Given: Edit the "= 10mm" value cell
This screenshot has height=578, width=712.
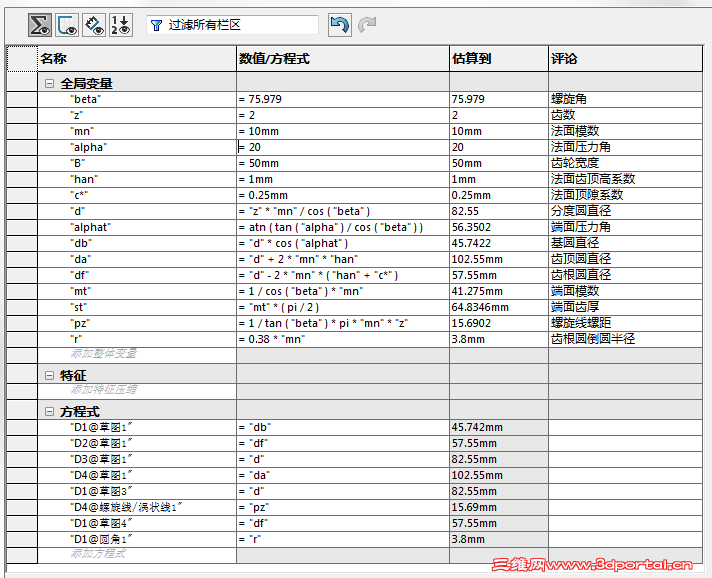Looking at the screenshot, I should pyautogui.click(x=343, y=131).
